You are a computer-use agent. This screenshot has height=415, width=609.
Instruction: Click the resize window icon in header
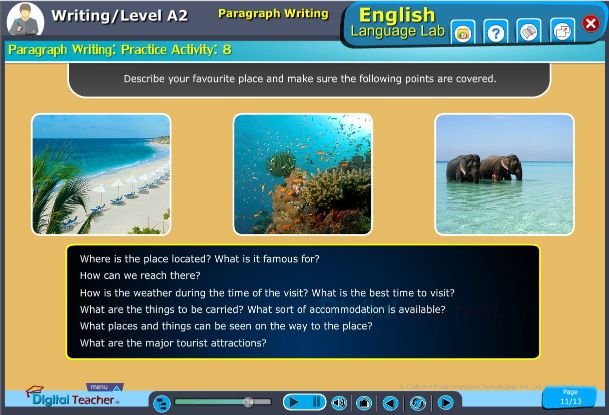tap(562, 32)
